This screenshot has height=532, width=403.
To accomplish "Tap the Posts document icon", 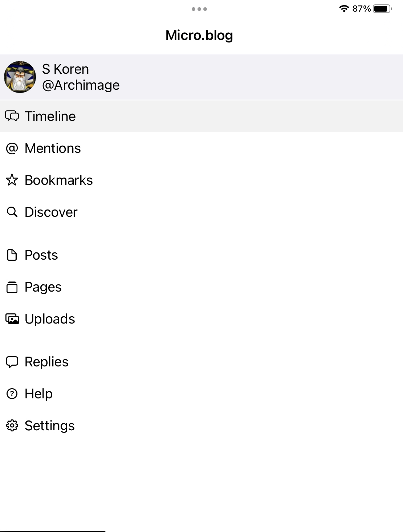I will click(x=12, y=255).
